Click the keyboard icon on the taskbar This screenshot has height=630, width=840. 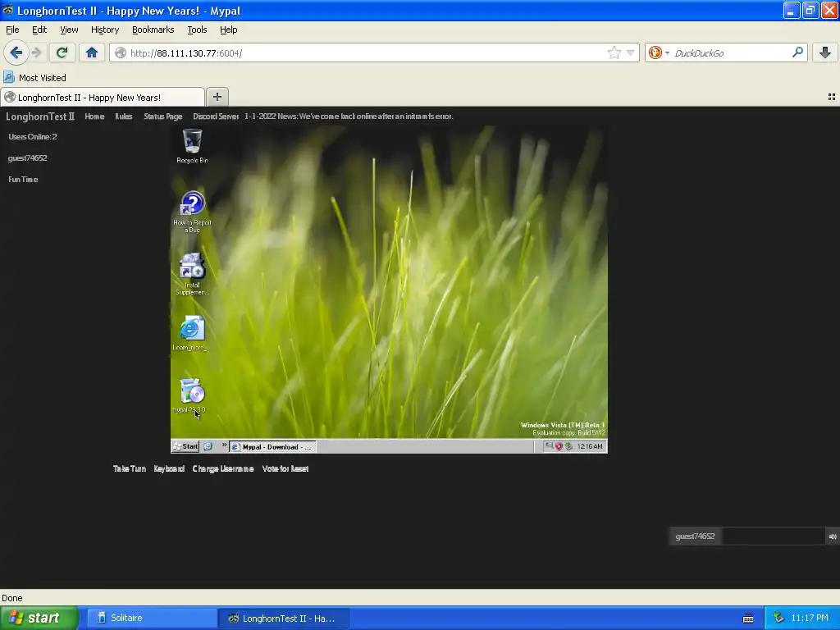coord(748,619)
